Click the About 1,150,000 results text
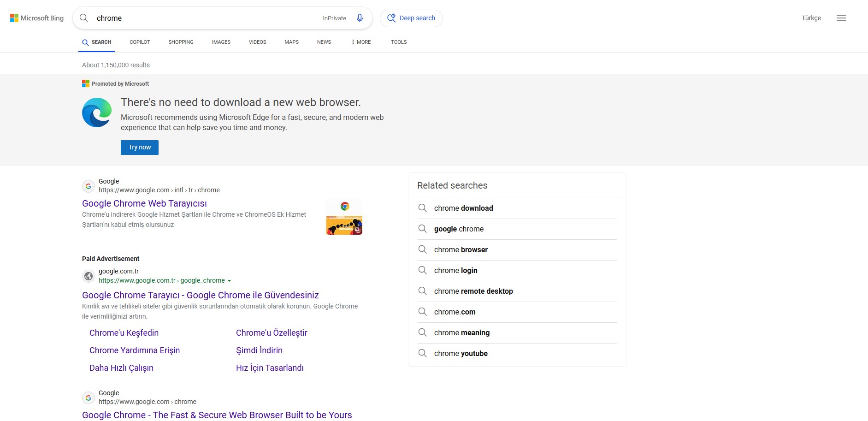The width and height of the screenshot is (868, 421). [116, 65]
